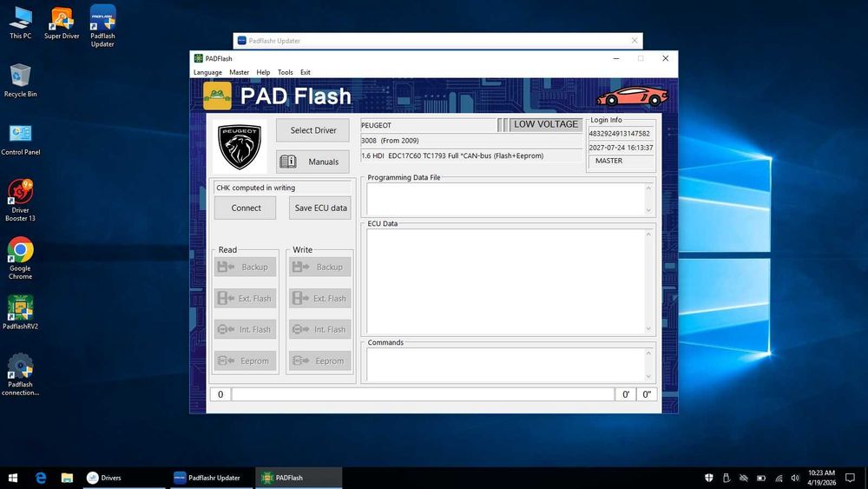Click login serial 483292491314758​2
The width and height of the screenshot is (868, 489).
point(620,134)
